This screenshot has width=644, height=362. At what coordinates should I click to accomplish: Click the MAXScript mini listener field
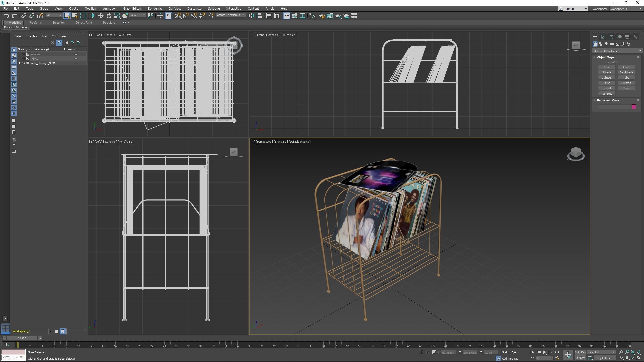click(x=13, y=357)
